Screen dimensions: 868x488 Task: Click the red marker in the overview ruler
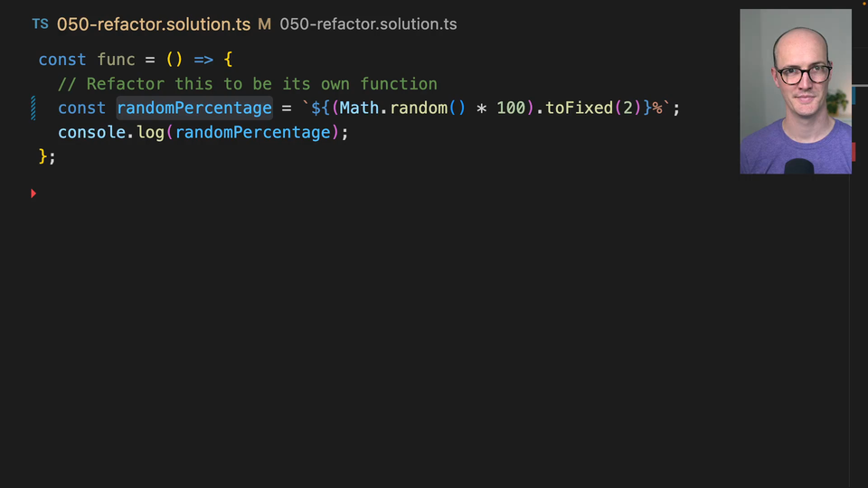853,151
